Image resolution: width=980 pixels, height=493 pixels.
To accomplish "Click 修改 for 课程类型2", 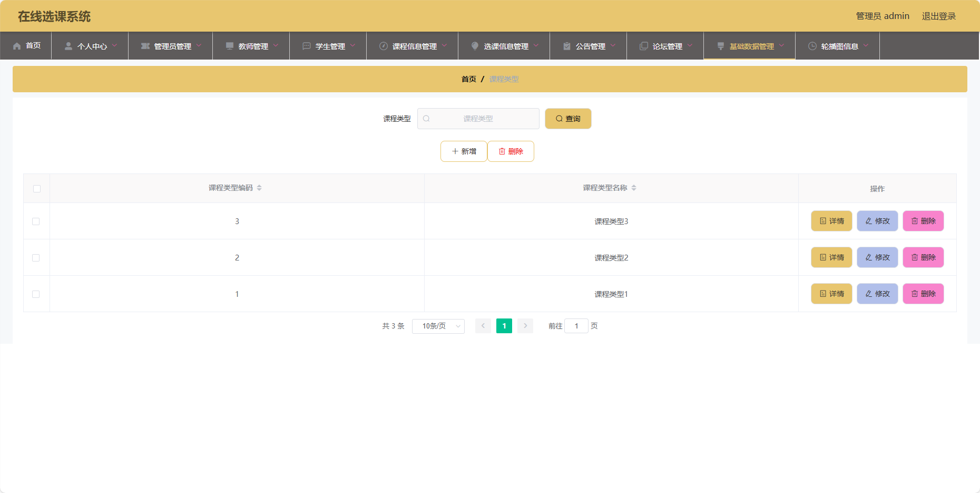I will coord(877,257).
